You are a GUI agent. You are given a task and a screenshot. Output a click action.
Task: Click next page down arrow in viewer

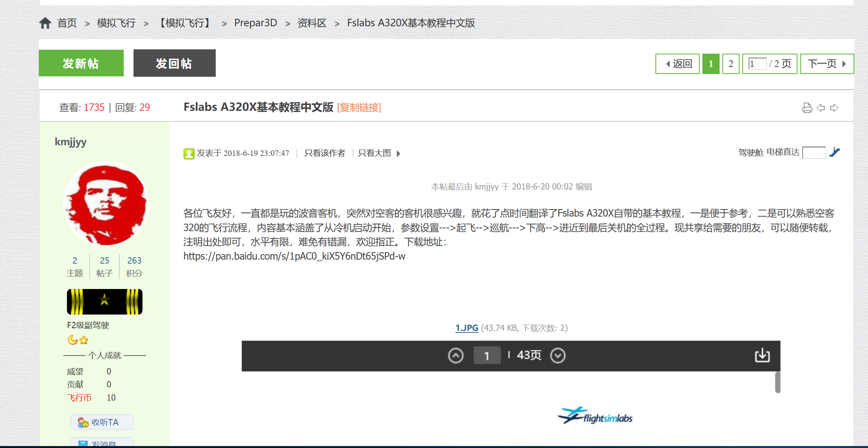(558, 356)
